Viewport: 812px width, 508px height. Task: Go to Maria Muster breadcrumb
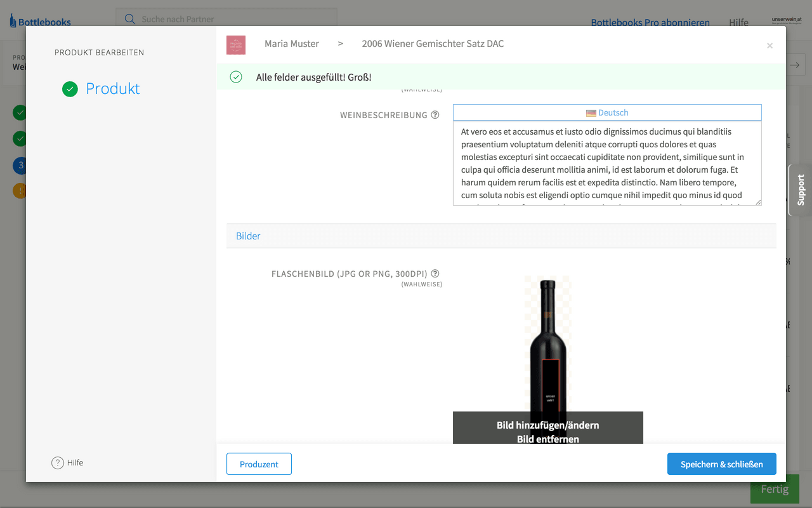coord(292,44)
